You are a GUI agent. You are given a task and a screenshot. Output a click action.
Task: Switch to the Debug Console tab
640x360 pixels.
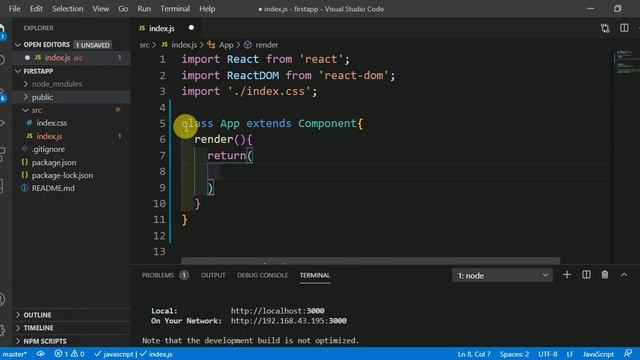coord(262,275)
